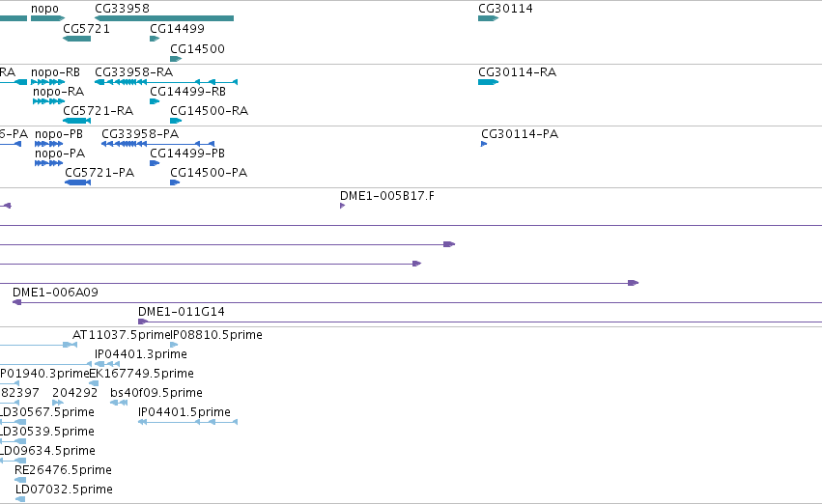Click the CG5721 gene label
Image resolution: width=822 pixels, height=504 pixels.
pyautogui.click(x=87, y=28)
